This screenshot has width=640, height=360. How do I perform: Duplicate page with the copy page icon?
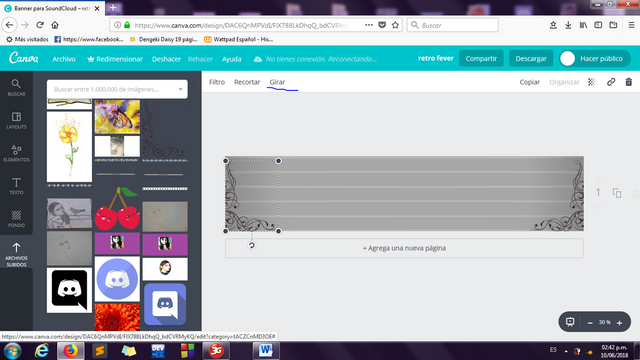pyautogui.click(x=617, y=193)
